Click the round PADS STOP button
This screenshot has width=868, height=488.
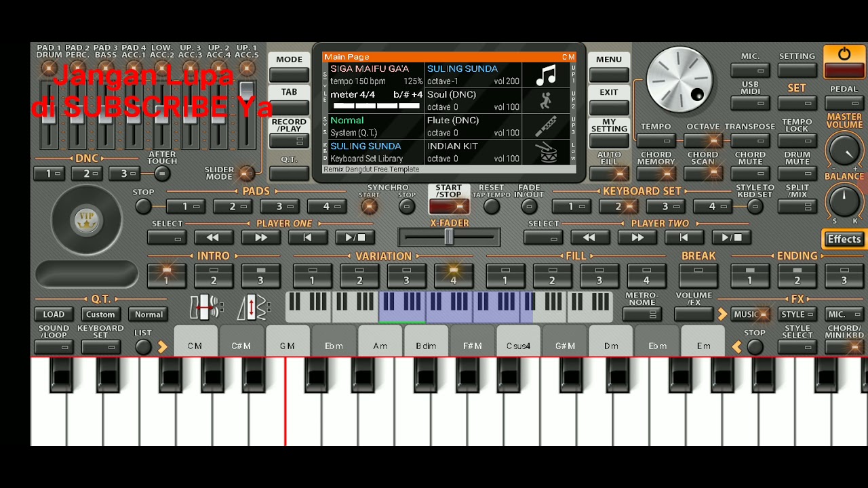(x=143, y=206)
